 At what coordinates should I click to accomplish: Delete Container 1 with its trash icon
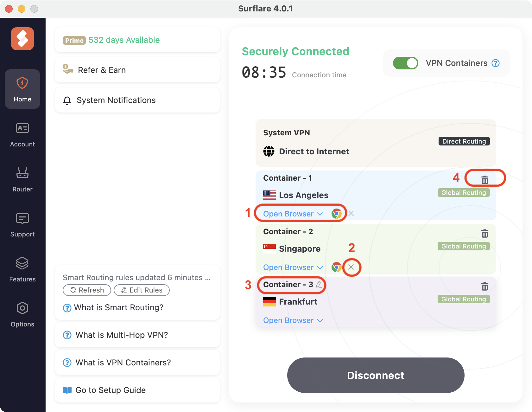coord(484,180)
